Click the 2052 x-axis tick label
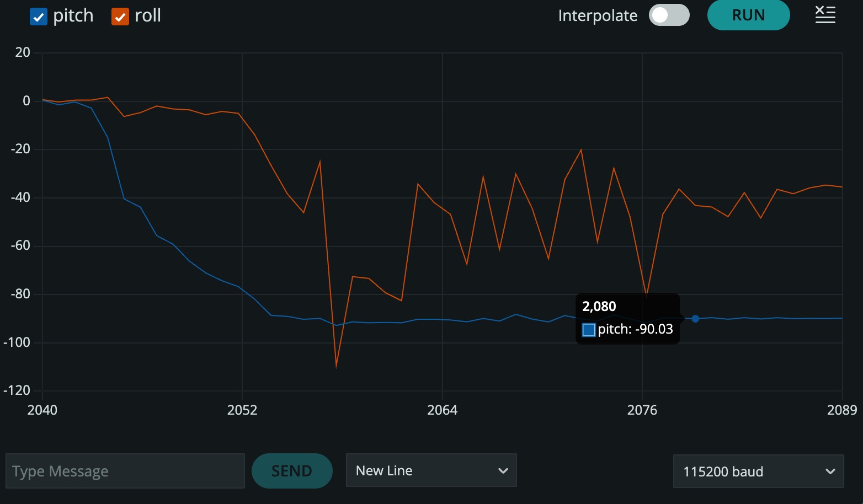863x504 pixels. tap(242, 410)
